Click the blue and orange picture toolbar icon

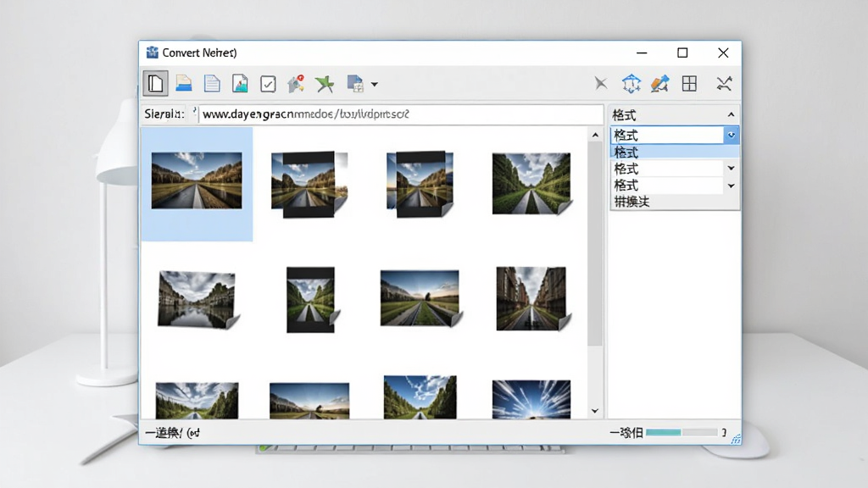point(184,84)
